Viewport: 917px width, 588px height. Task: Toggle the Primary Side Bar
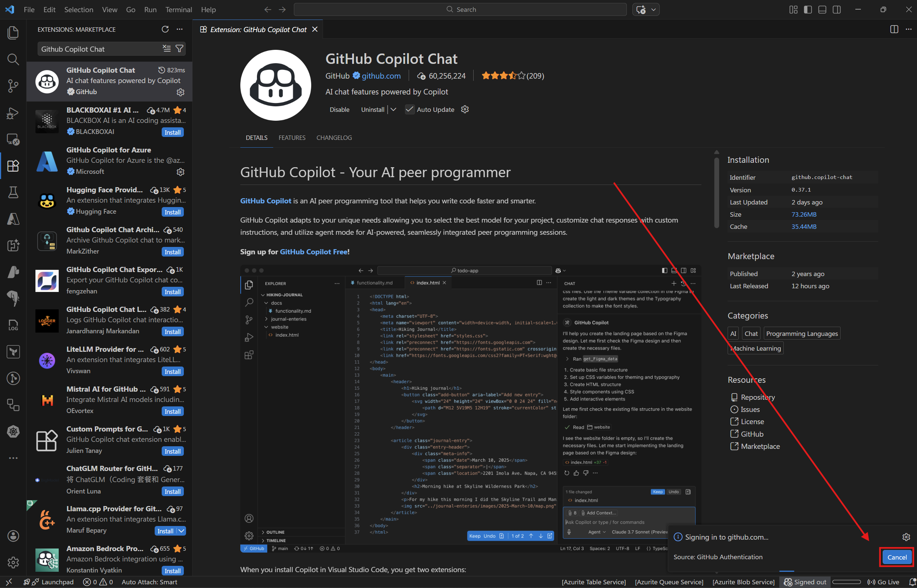pos(808,10)
